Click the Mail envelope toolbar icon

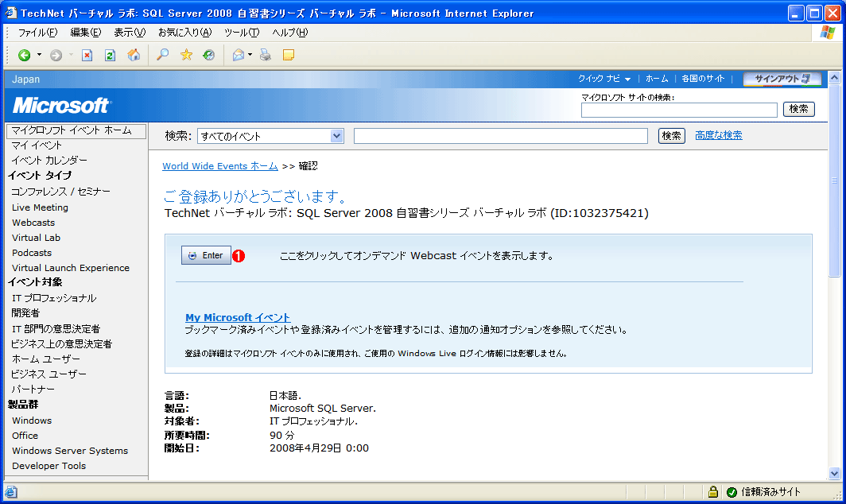click(x=238, y=55)
